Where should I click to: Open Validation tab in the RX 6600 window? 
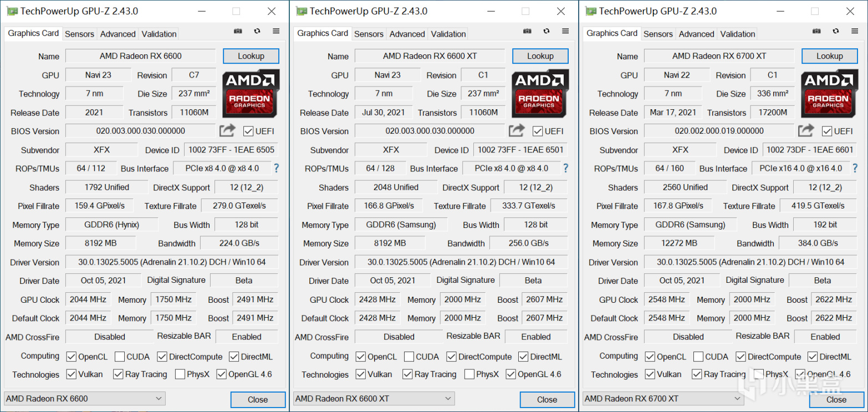point(159,34)
